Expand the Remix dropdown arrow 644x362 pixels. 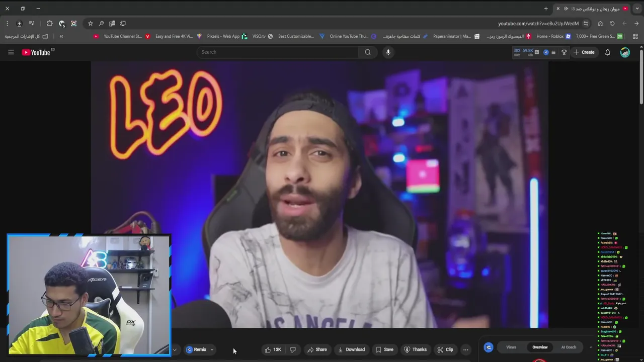[212, 349]
